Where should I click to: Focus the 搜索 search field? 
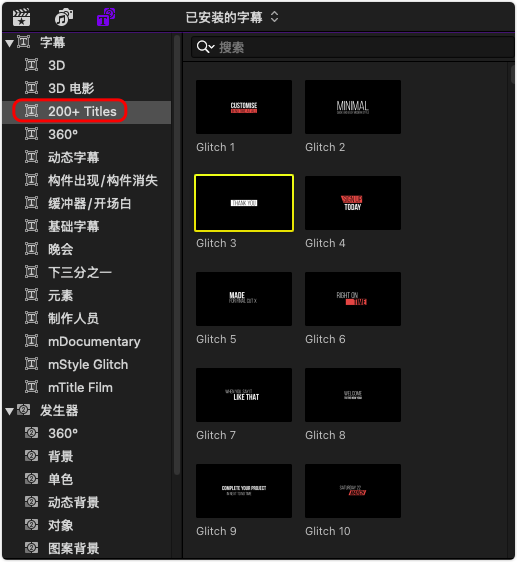(x=353, y=47)
